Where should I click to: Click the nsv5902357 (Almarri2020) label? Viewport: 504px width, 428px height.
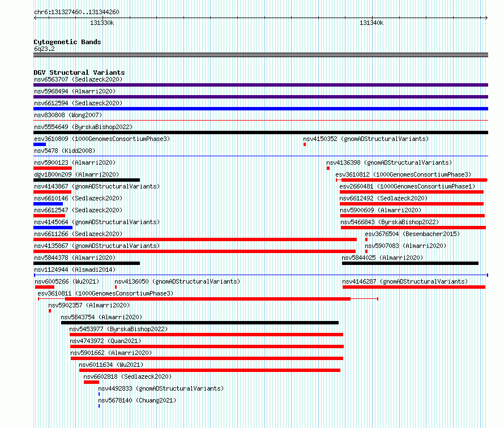pyautogui.click(x=89, y=305)
